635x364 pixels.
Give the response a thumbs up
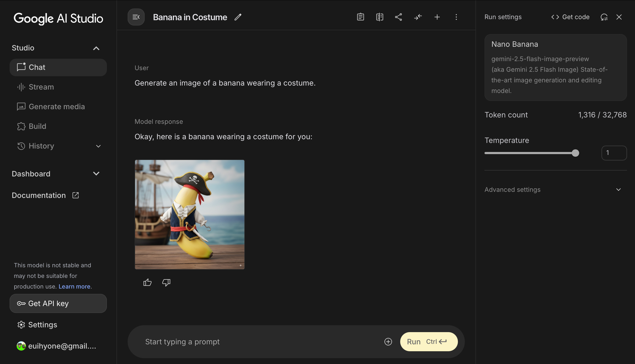(x=147, y=282)
